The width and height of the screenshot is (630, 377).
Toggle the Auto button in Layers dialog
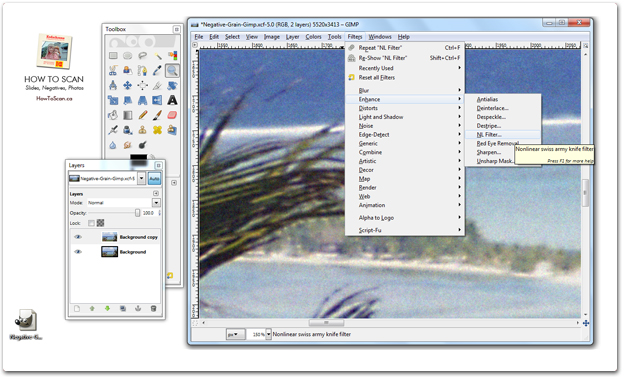point(154,178)
